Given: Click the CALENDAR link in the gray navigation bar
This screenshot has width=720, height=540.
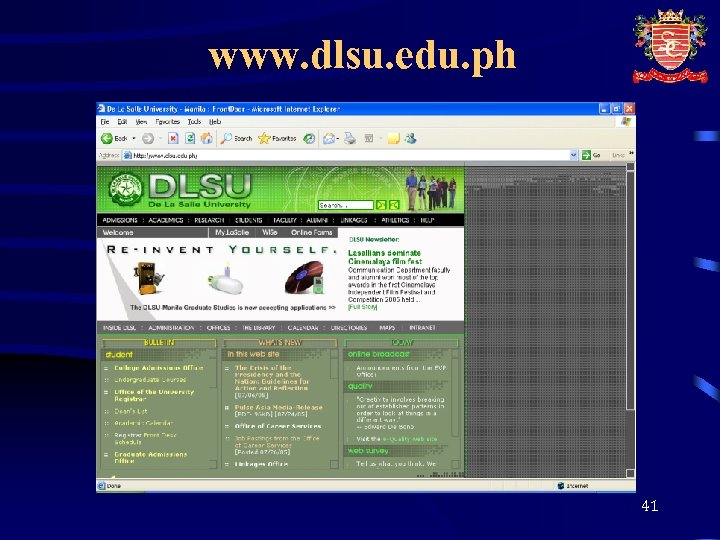Looking at the screenshot, I should [x=303, y=328].
